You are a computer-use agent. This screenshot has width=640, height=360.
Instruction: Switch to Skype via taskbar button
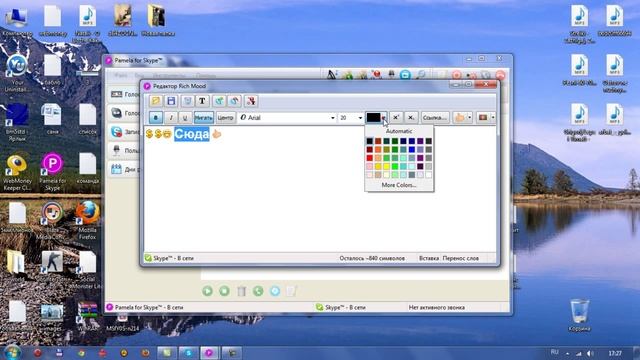(x=188, y=353)
